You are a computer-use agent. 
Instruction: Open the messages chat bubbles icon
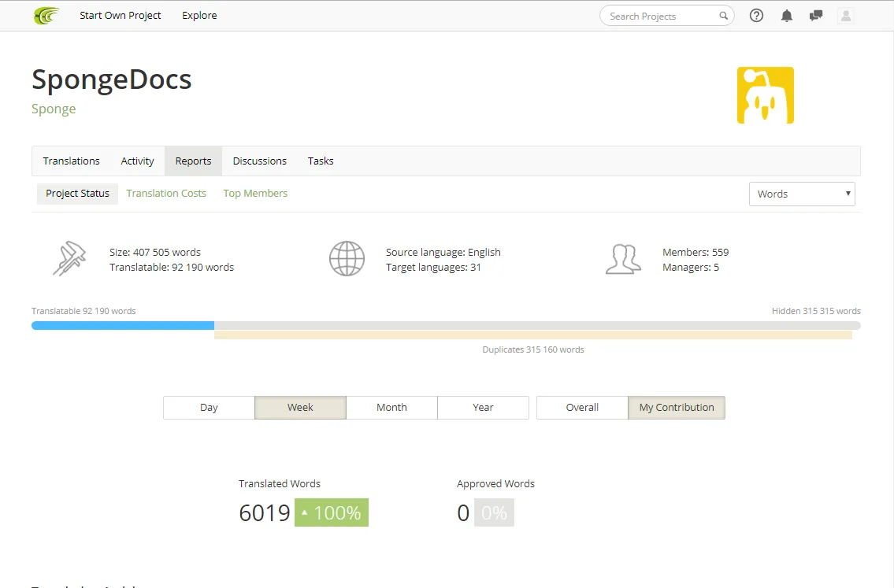point(816,16)
